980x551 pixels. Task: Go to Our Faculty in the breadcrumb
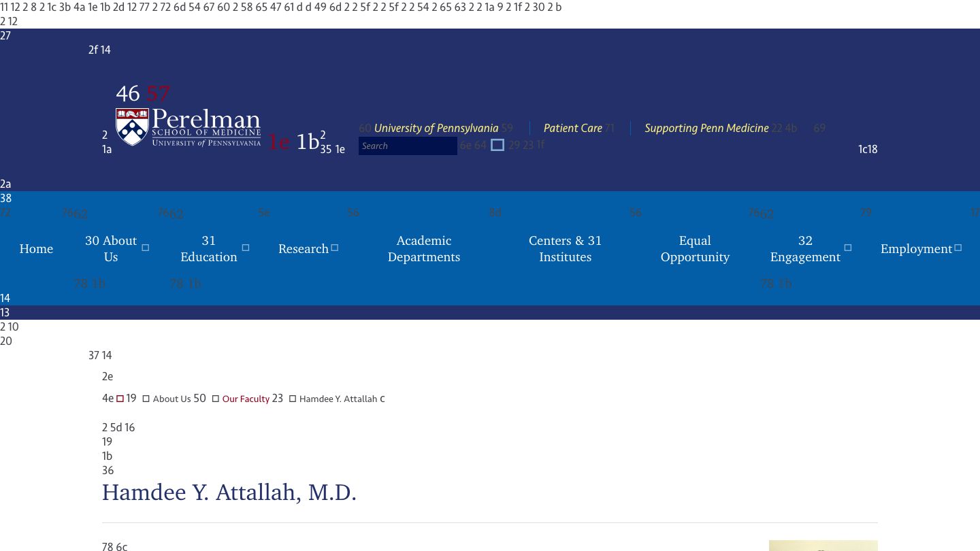tap(246, 399)
